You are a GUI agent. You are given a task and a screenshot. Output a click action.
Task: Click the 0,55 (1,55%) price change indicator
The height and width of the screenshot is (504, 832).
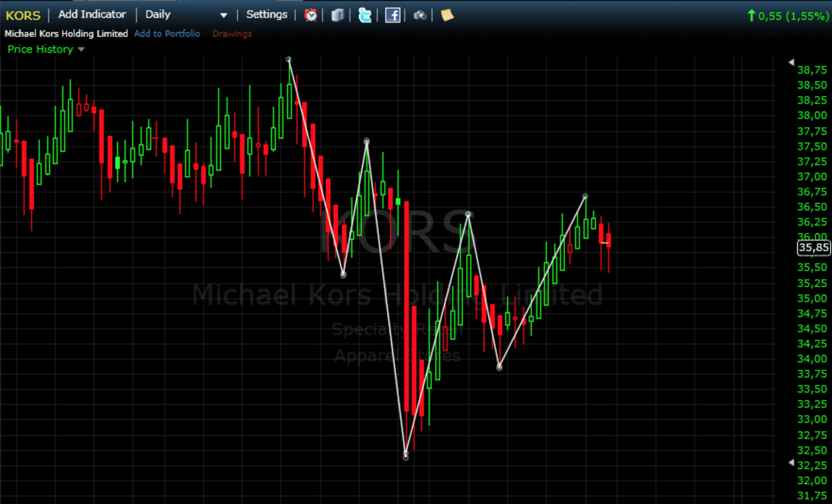[x=788, y=16]
